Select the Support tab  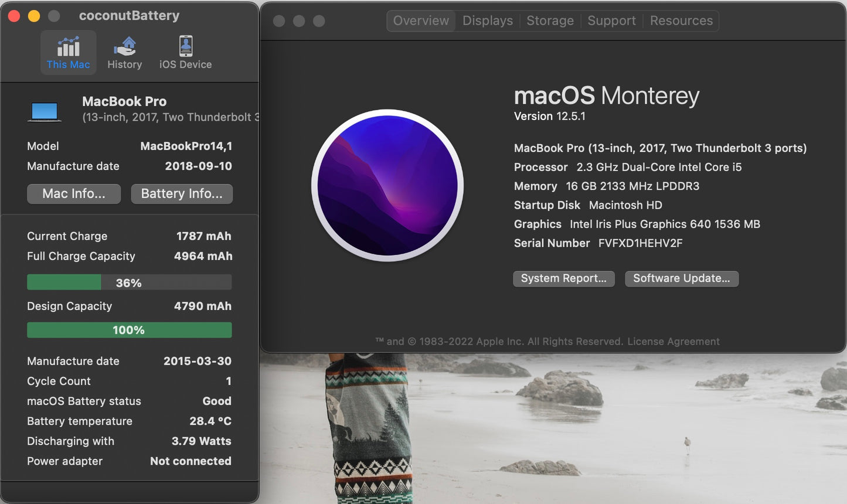tap(611, 21)
